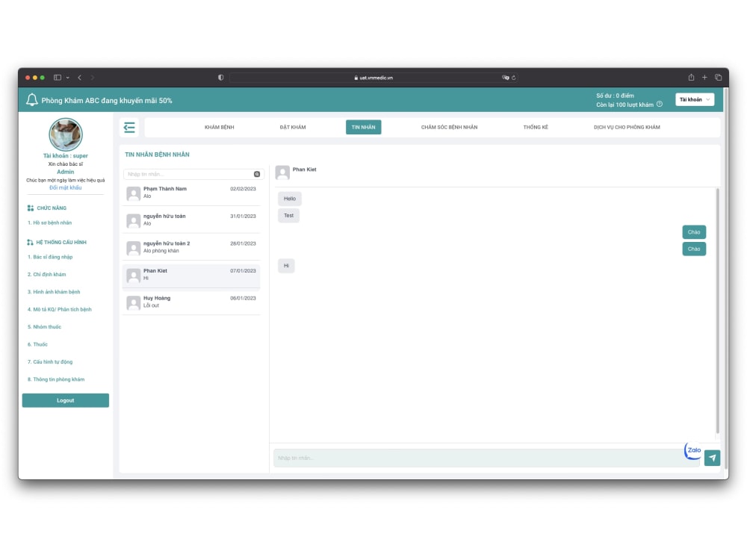
Task: Click the Hello message bubble
Action: click(290, 199)
